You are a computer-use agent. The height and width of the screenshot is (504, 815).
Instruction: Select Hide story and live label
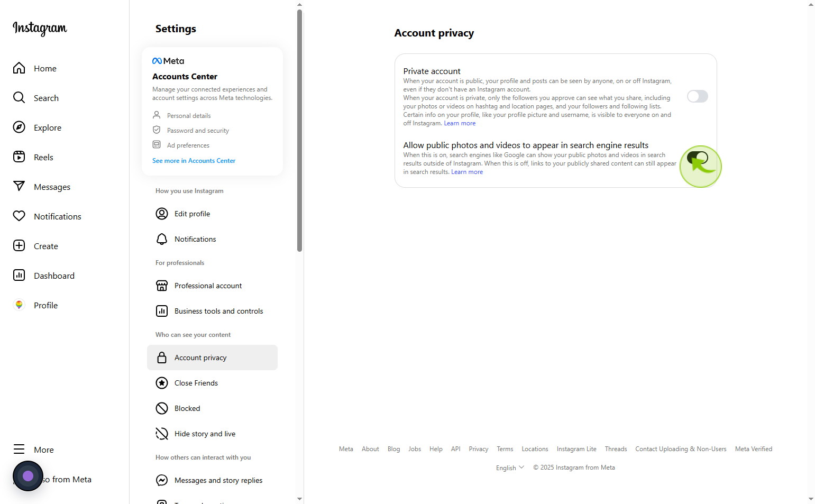(x=205, y=434)
